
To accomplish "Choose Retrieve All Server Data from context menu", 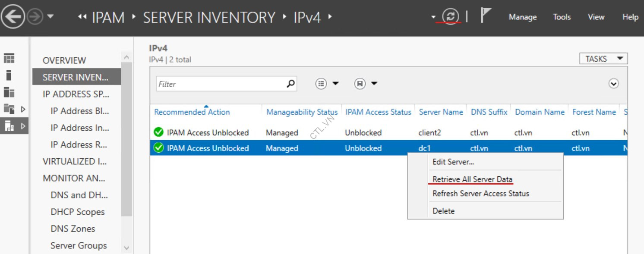I will [472, 179].
